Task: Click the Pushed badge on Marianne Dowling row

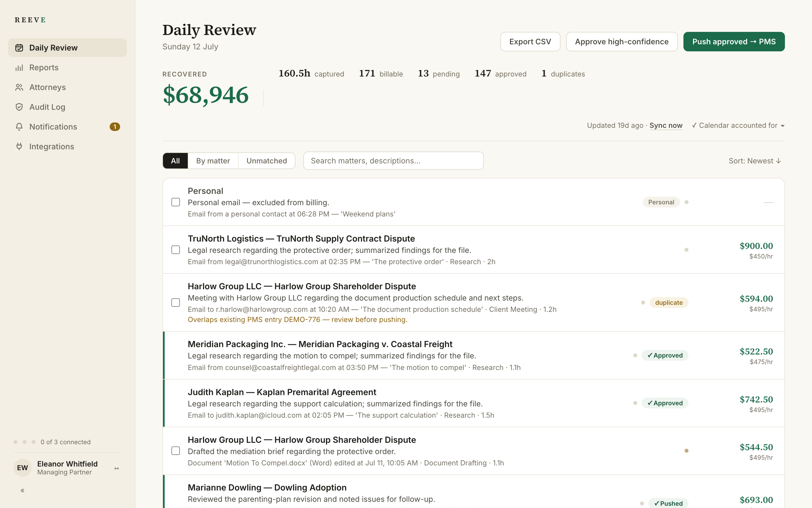Action: click(668, 503)
